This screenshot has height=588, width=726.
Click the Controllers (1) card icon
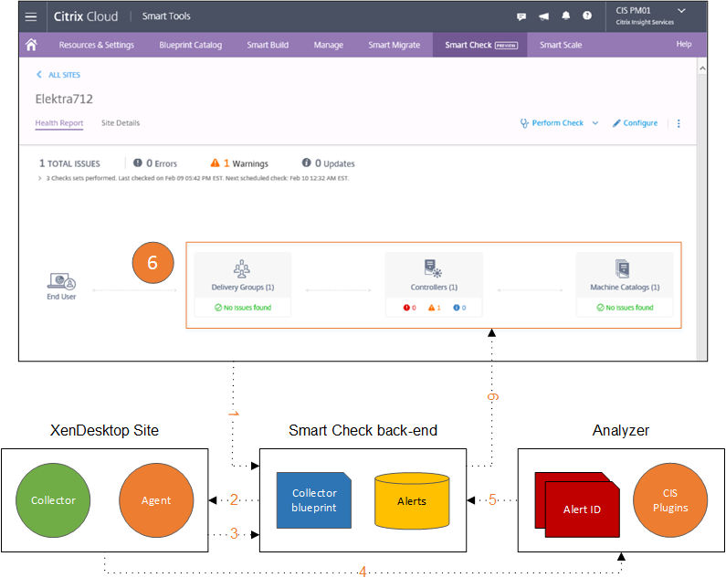pos(434,268)
